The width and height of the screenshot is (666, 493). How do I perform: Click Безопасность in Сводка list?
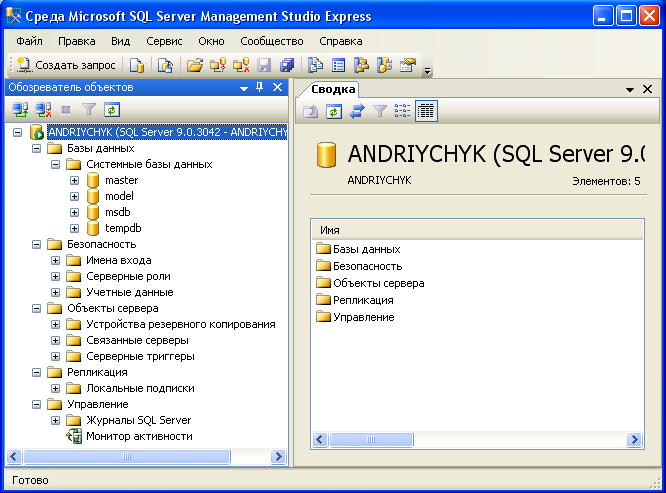click(x=367, y=266)
